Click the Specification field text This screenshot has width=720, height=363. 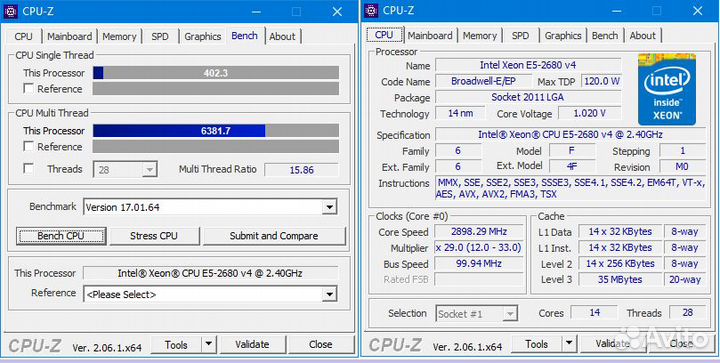coord(570,134)
